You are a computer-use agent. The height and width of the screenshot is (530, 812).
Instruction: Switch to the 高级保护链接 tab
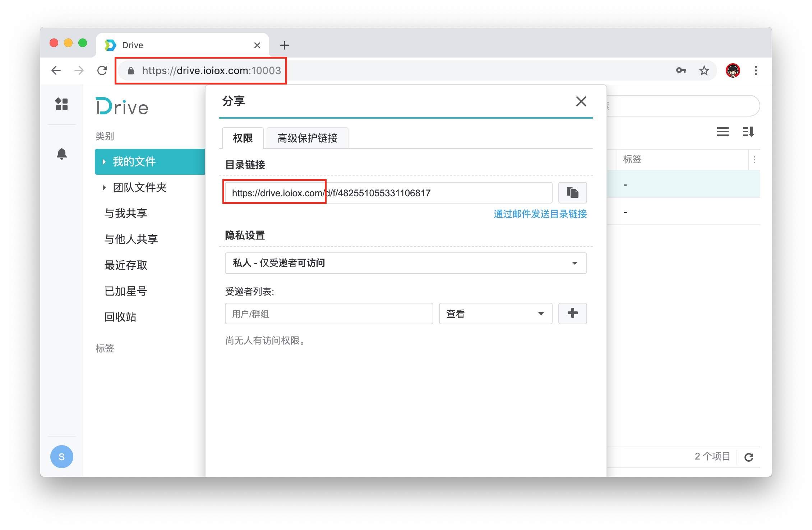[307, 138]
